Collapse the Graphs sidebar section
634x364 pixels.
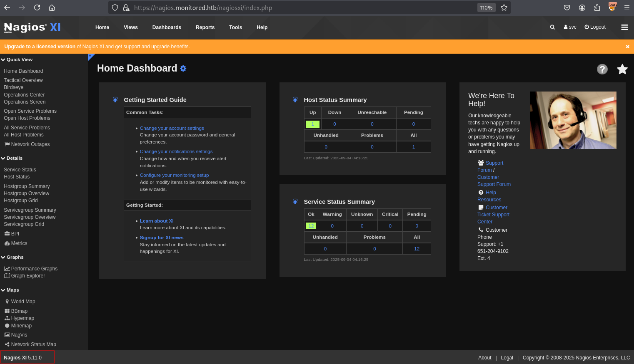click(x=12, y=257)
